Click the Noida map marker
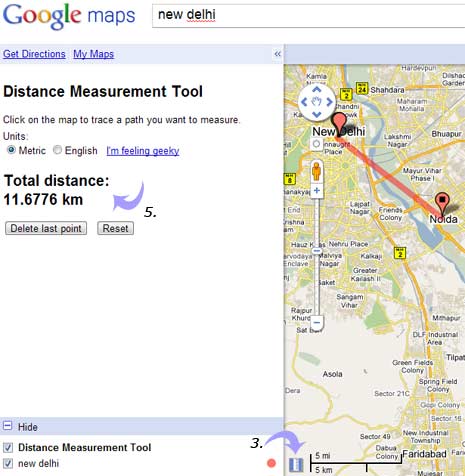This screenshot has height=476, width=465. coord(442,203)
